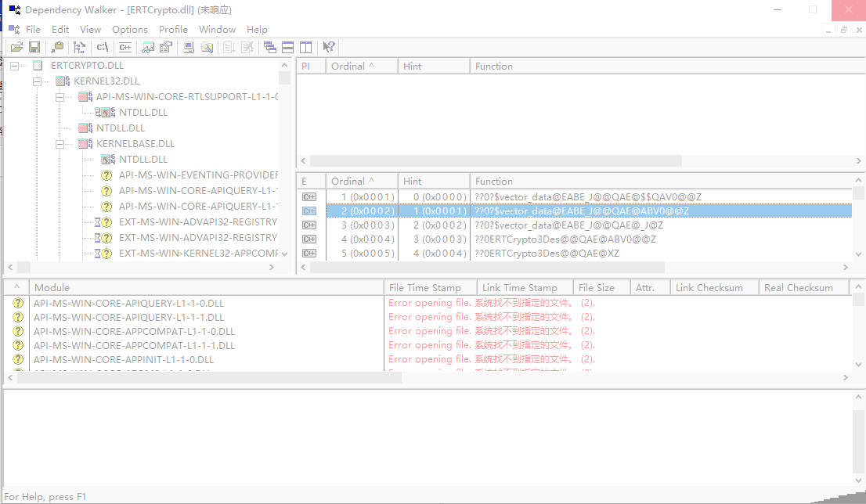Sort modules by File Time Stamp header
Viewport: 866px width, 504px height.
pyautogui.click(x=430, y=287)
